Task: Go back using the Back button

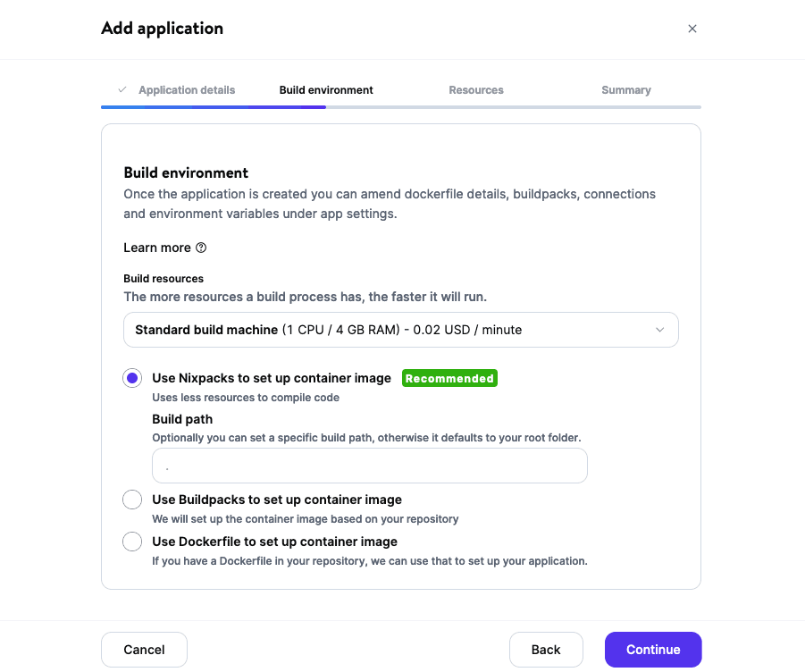Action: pos(546,650)
